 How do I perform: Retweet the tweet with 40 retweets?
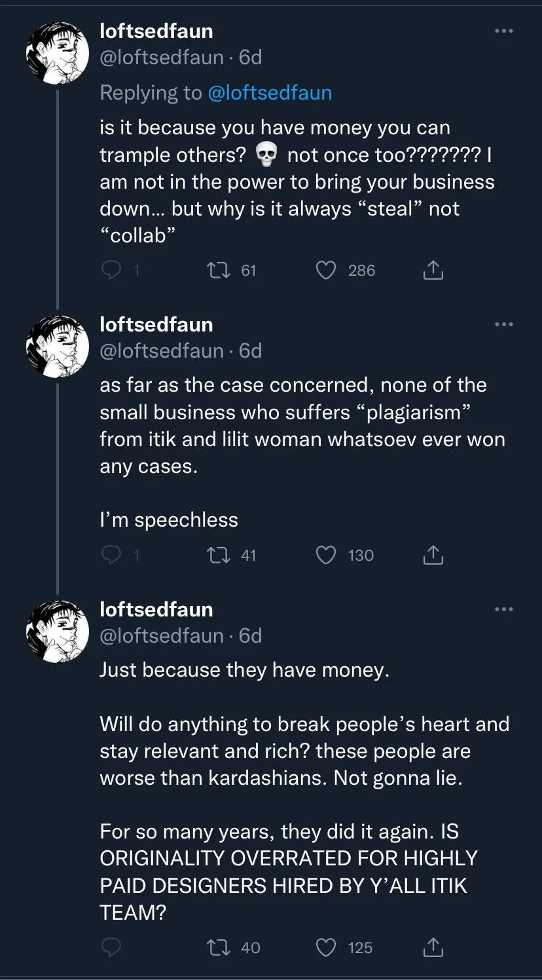coord(215,947)
